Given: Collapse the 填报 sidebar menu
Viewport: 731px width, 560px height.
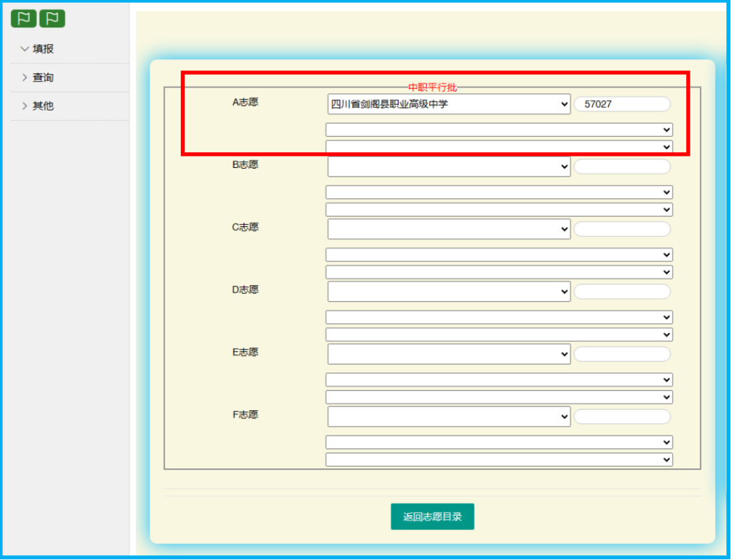Looking at the screenshot, I should coord(37,49).
